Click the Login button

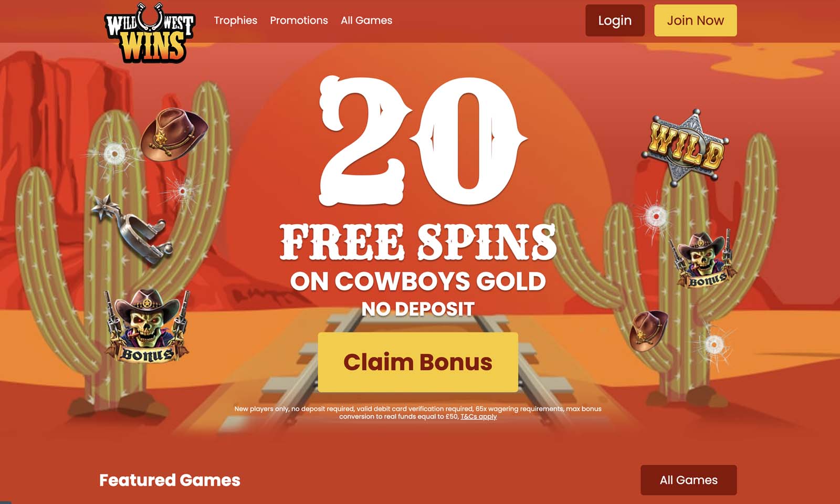615,20
